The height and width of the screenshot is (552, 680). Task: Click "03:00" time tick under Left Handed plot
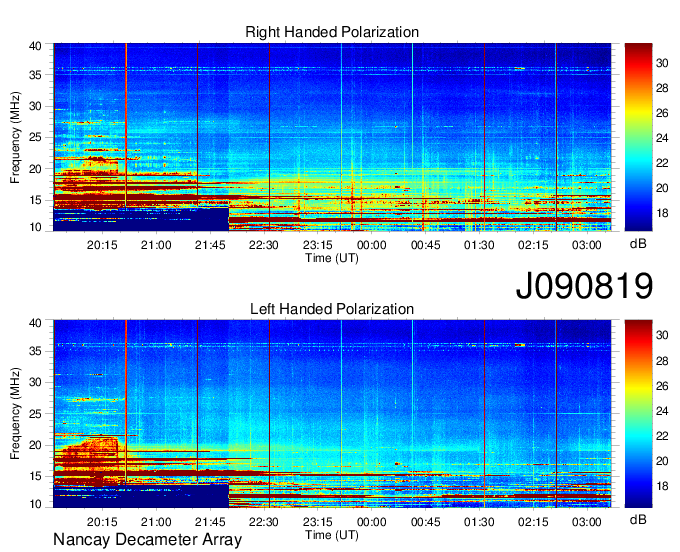[587, 522]
